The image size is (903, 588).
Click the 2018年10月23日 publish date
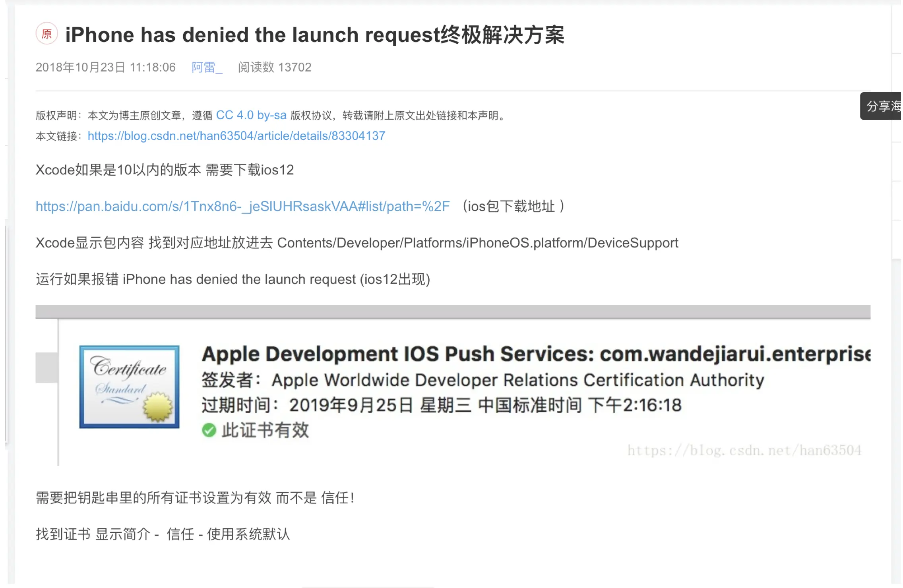tap(105, 67)
